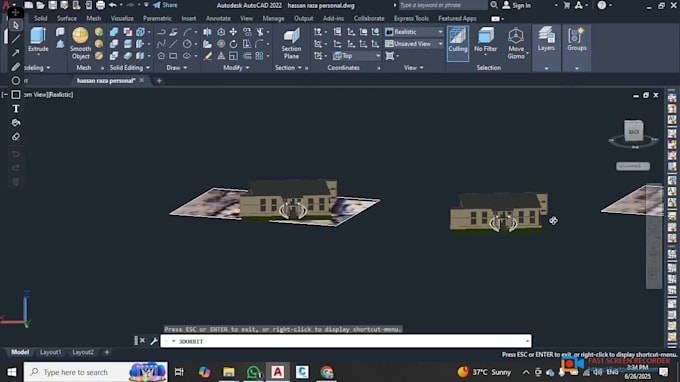The image size is (680, 382).
Task: Click the Rotate tool in Modify panel
Action: click(x=233, y=44)
